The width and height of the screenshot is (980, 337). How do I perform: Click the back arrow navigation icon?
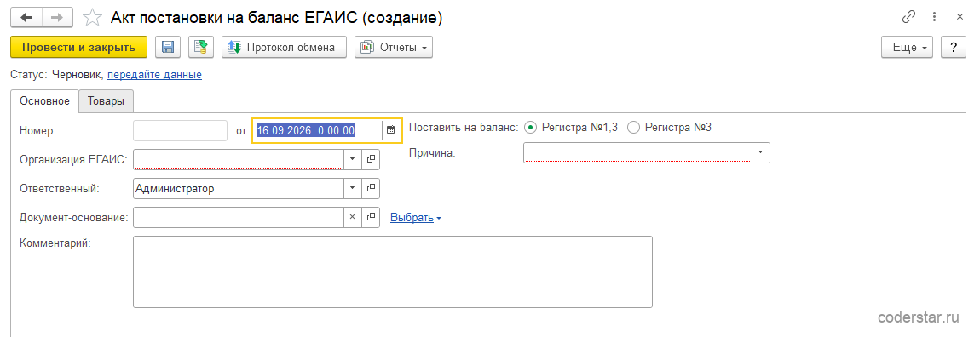(x=26, y=18)
